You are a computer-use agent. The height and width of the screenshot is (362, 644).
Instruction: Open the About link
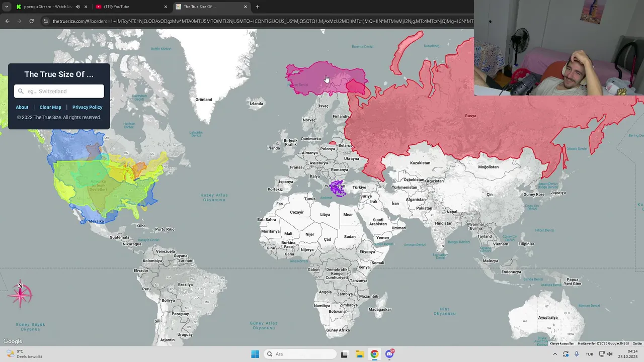click(x=22, y=107)
